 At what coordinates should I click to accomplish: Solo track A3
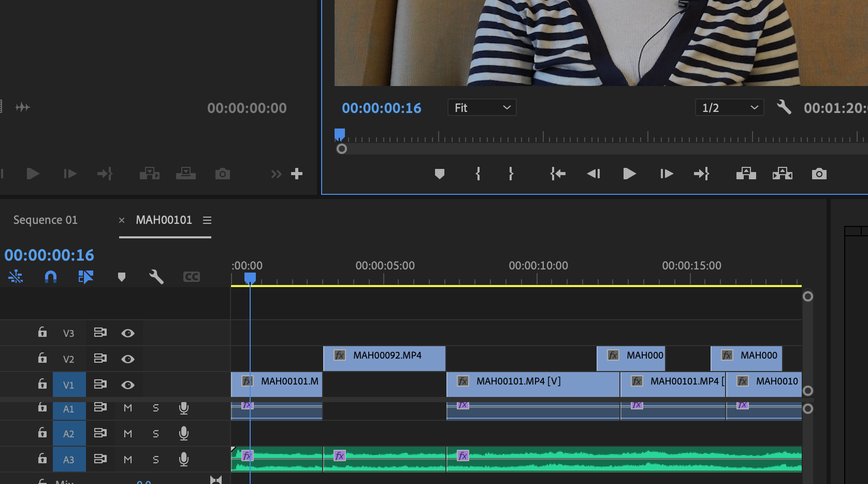click(156, 460)
